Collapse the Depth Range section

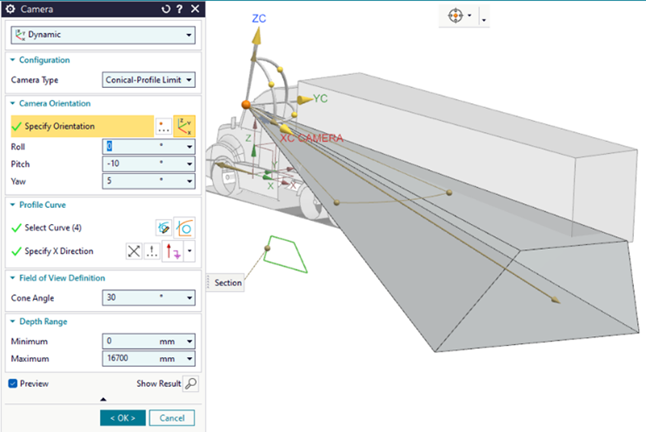click(12, 321)
